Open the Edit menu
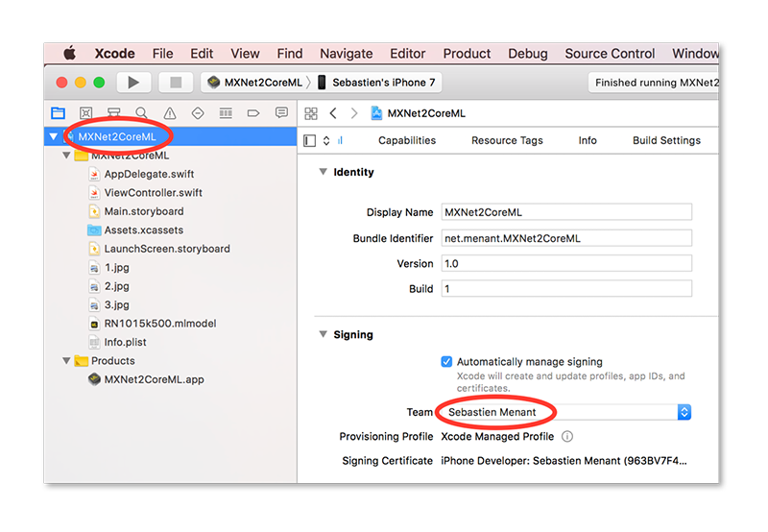Image resolution: width=768 pixels, height=532 pixels. click(x=202, y=54)
